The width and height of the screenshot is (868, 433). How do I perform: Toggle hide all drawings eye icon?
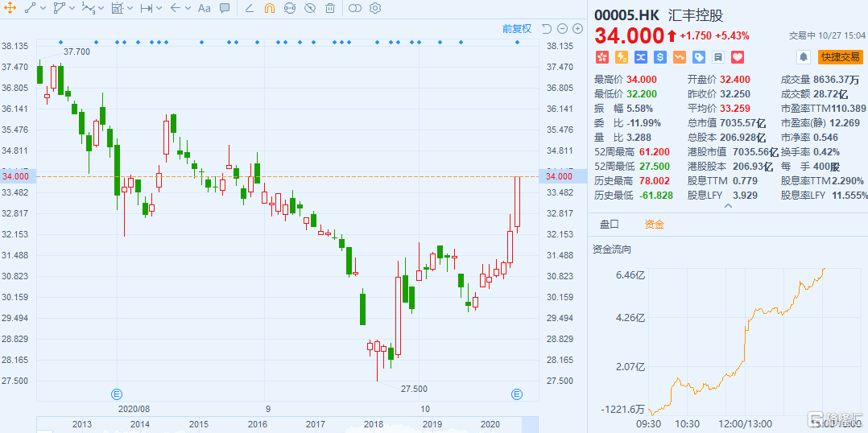pyautogui.click(x=310, y=8)
